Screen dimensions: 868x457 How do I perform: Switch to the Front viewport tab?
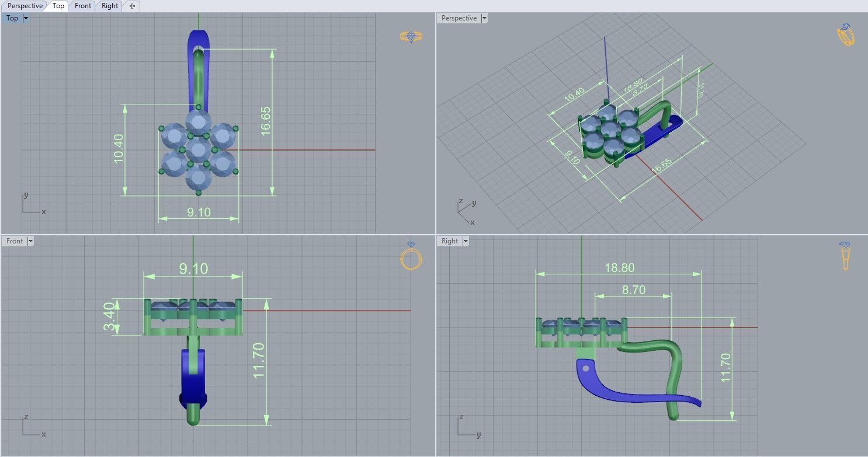point(83,6)
